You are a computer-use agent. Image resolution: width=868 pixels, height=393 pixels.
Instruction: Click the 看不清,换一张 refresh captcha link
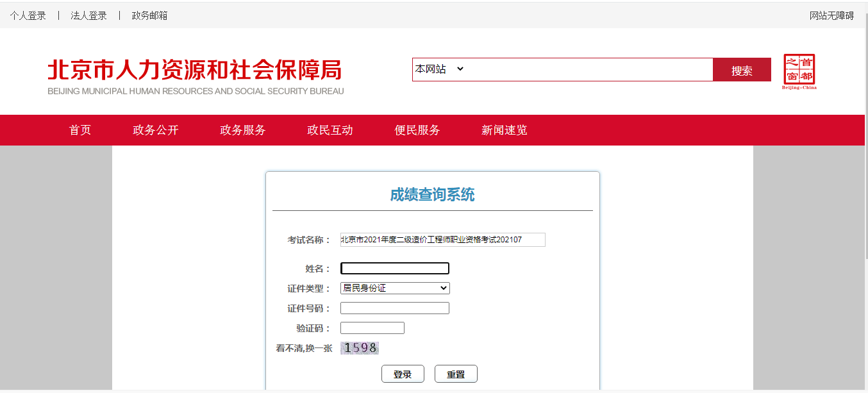coord(304,348)
